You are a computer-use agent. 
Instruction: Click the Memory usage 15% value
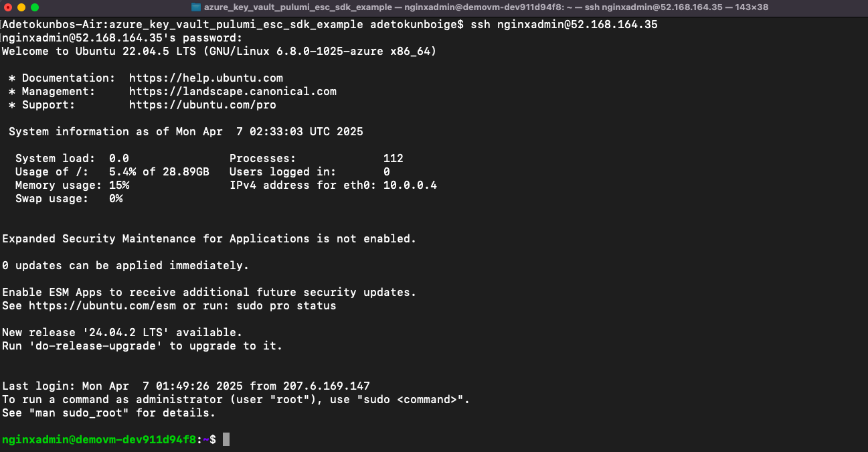(x=119, y=185)
